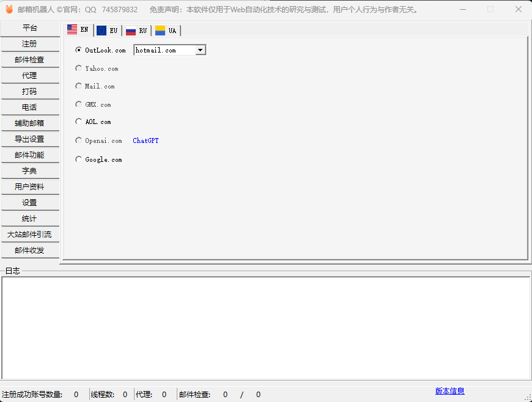Click the US flag icon on EN tab
532x402 pixels.
[x=72, y=29]
